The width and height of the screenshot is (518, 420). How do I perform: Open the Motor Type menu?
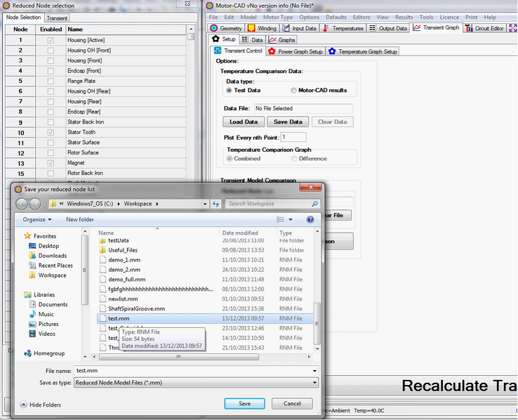coord(278,17)
